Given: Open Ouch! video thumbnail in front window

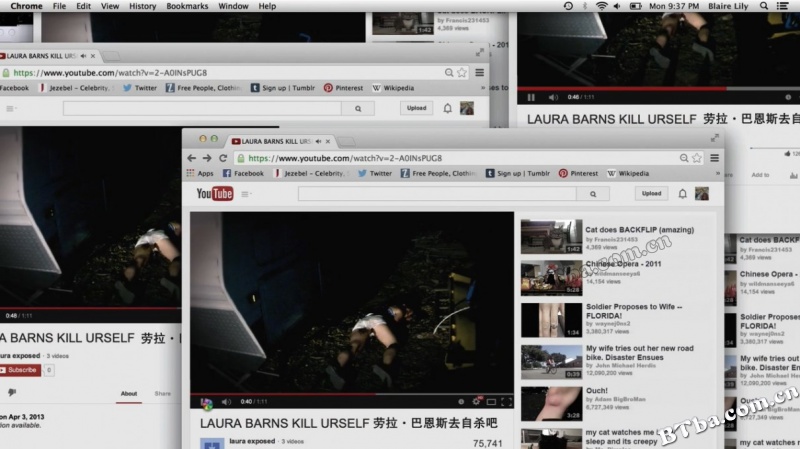Looking at the screenshot, I should tap(552, 404).
